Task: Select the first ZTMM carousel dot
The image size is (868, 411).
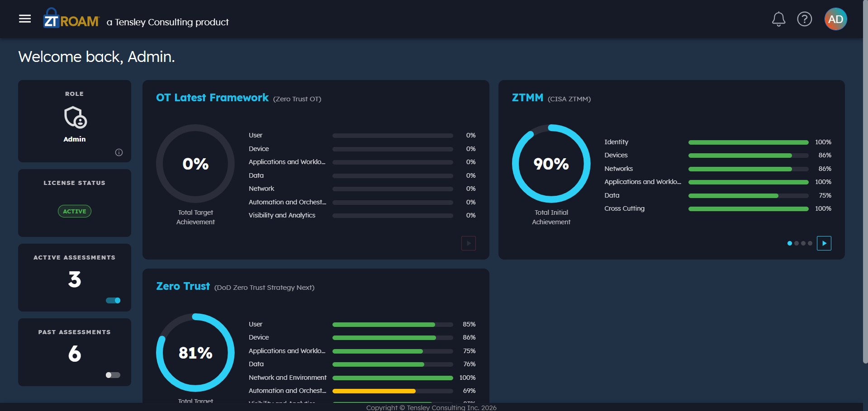Action: tap(790, 243)
